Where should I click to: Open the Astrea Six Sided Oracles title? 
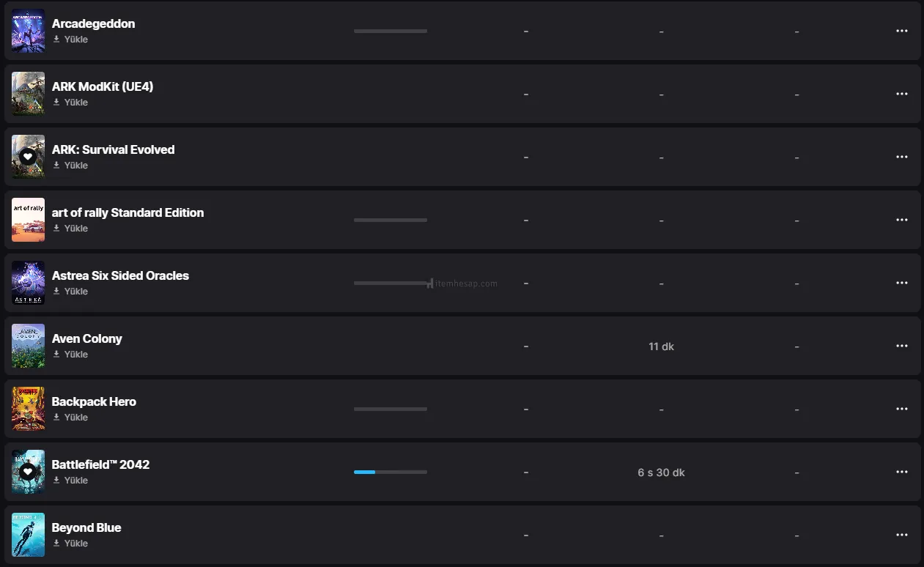point(120,275)
